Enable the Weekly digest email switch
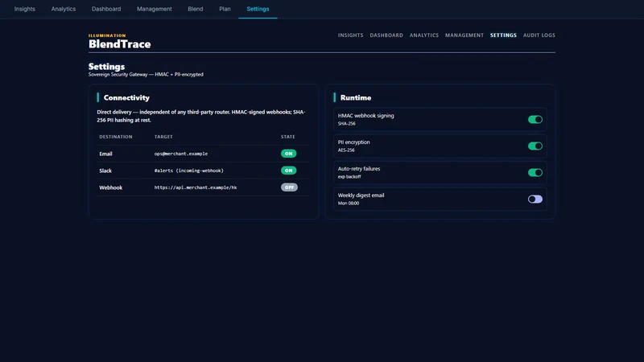The image size is (644, 362). pyautogui.click(x=535, y=199)
